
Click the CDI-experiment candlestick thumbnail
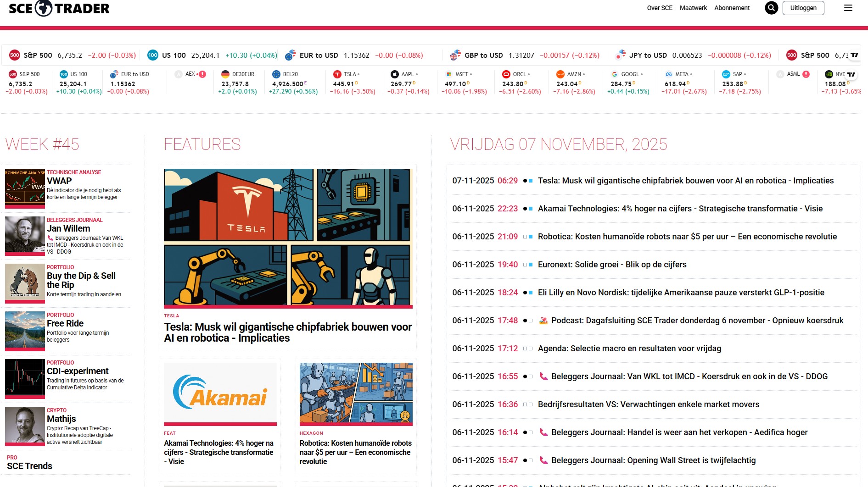[25, 378]
